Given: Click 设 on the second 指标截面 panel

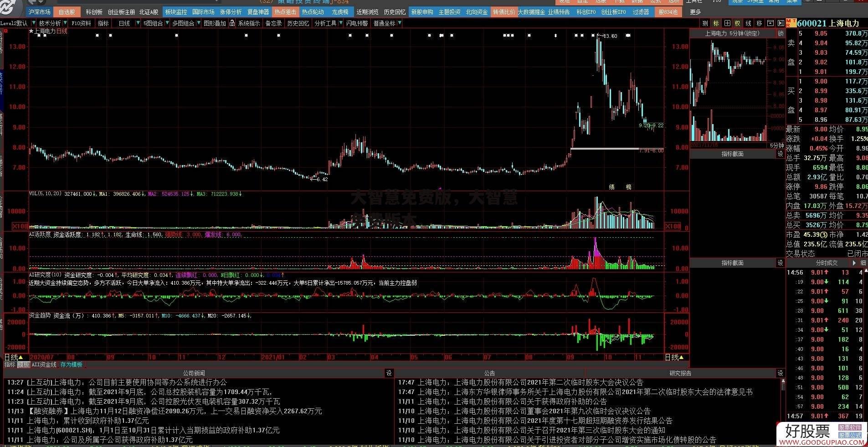Looking at the screenshot, I should pos(781,263).
